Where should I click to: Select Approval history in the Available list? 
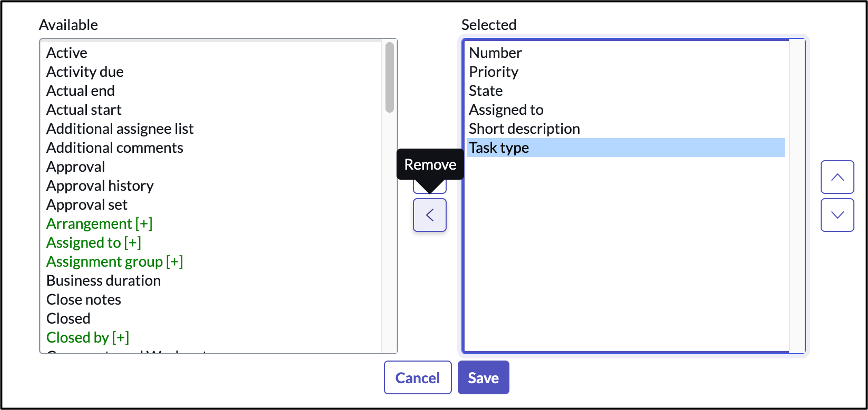point(100,186)
